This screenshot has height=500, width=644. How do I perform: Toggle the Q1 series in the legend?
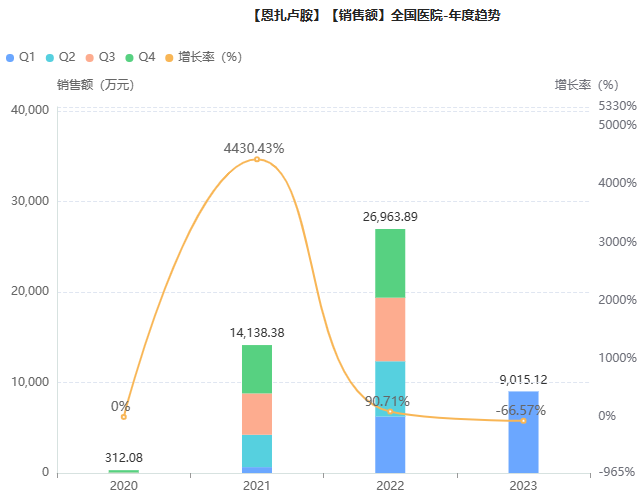[x=21, y=57]
